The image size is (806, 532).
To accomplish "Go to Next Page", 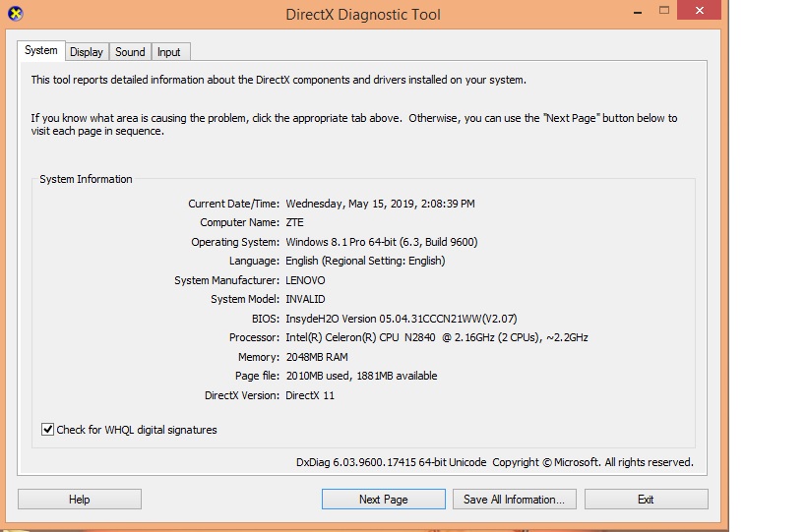I will point(383,500).
